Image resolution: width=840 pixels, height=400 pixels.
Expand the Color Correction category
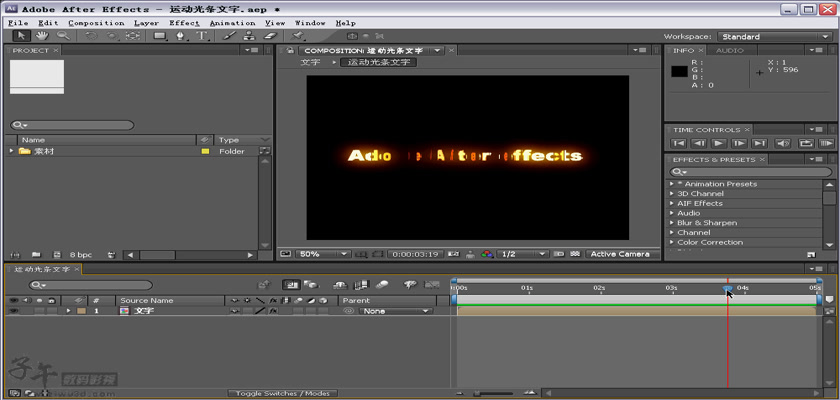tap(672, 242)
